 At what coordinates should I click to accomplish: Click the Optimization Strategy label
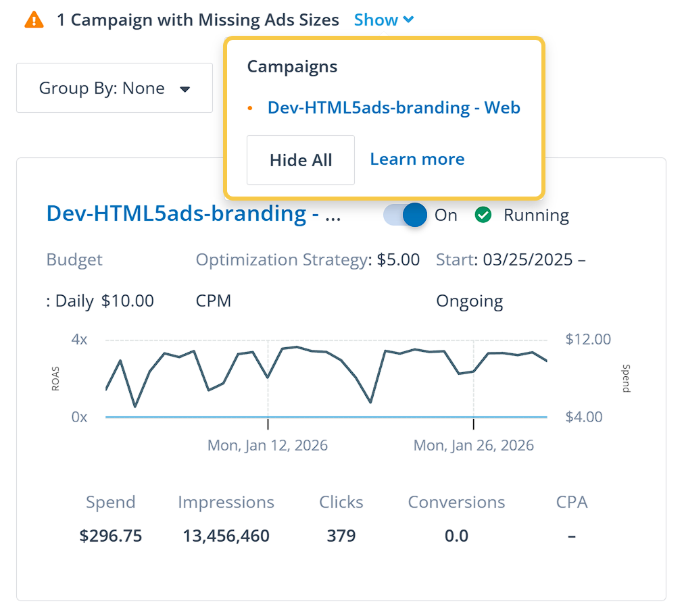[x=282, y=260]
